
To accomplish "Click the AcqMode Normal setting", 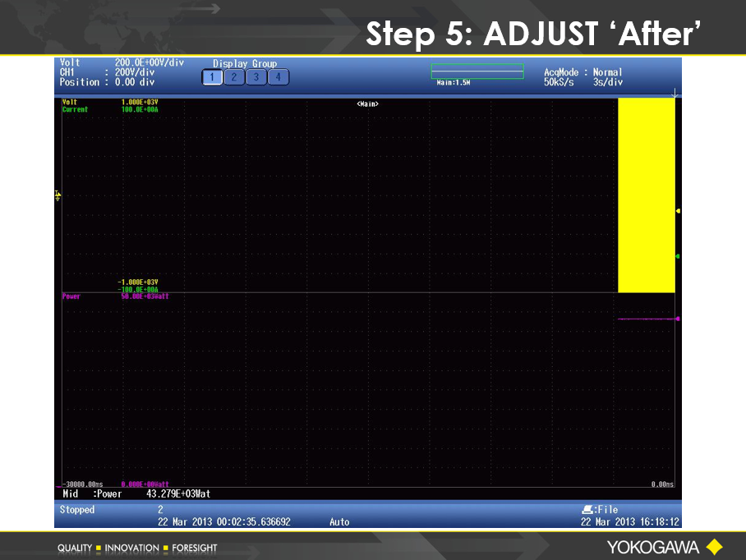I will tap(583, 72).
